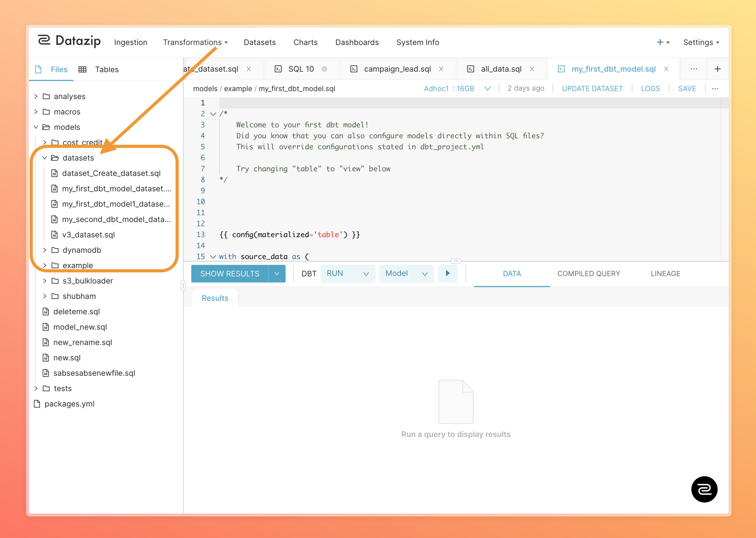
Task: Open the Datazip chat bubble
Action: point(704,489)
